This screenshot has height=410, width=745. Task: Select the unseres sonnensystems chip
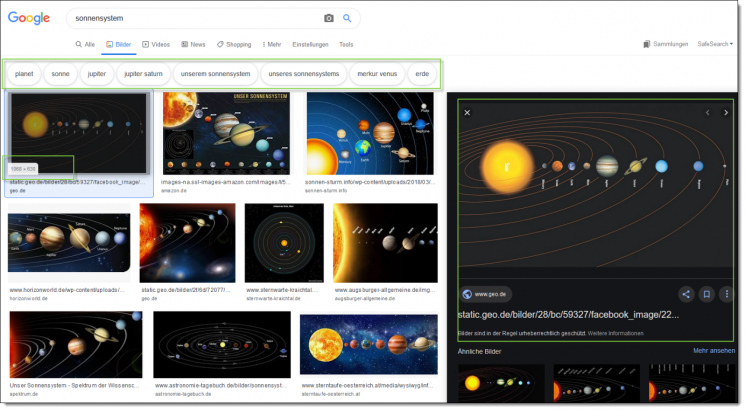tap(304, 74)
